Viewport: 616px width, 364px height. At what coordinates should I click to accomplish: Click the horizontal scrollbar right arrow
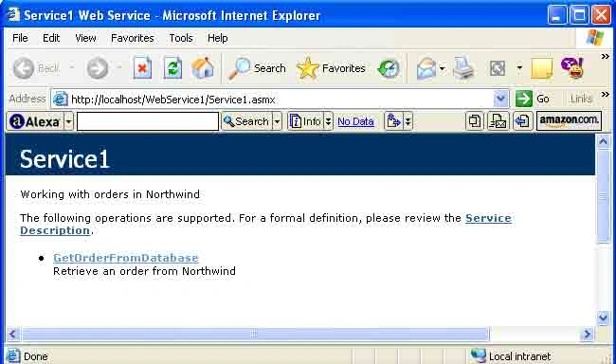588,334
